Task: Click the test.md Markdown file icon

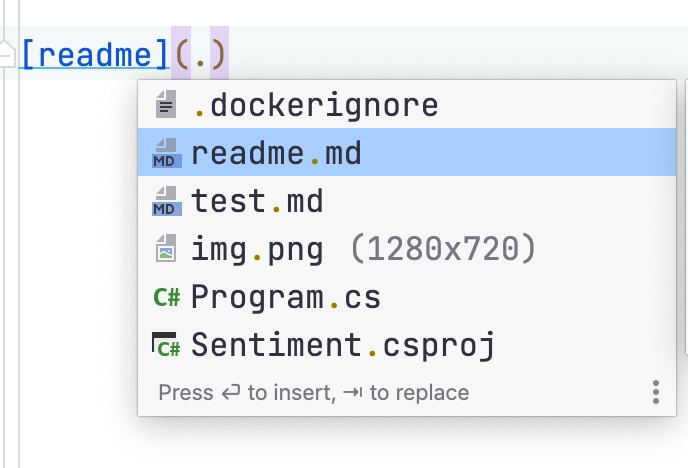Action: click(166, 200)
